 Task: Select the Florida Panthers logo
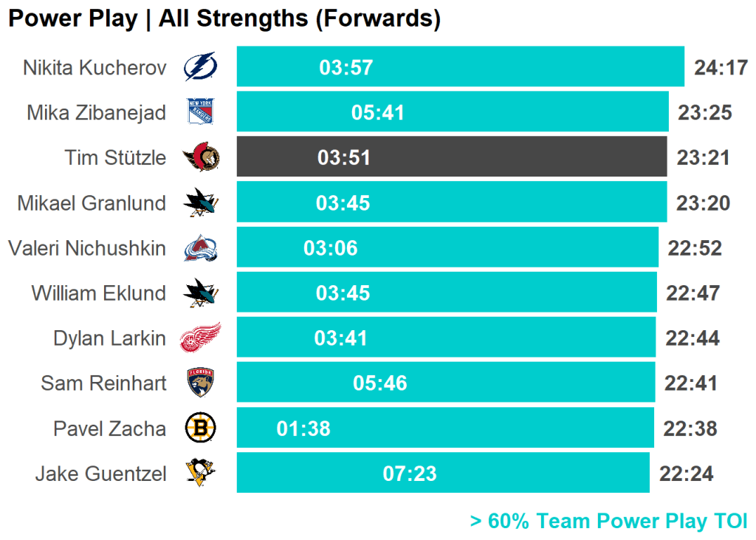200,383
